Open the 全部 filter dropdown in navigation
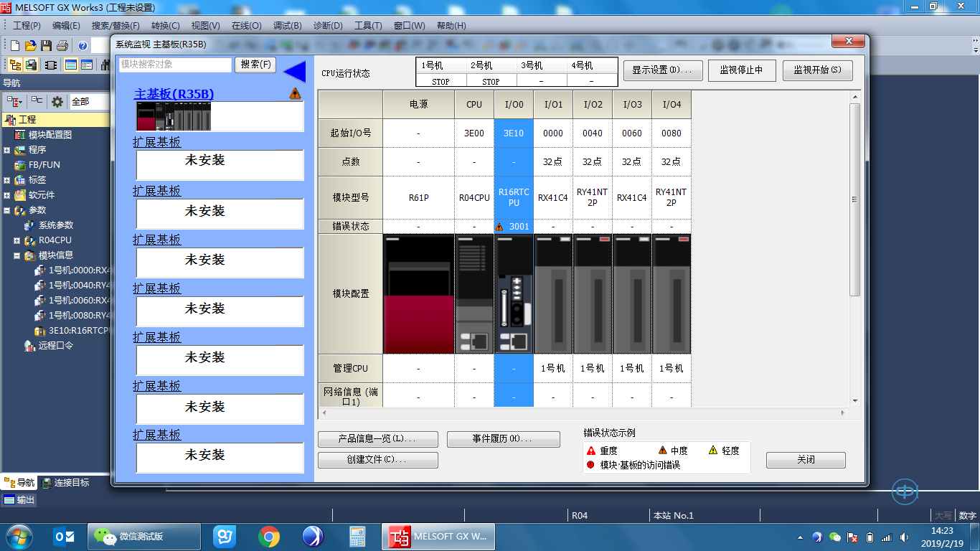This screenshot has height=551, width=980. coord(89,102)
